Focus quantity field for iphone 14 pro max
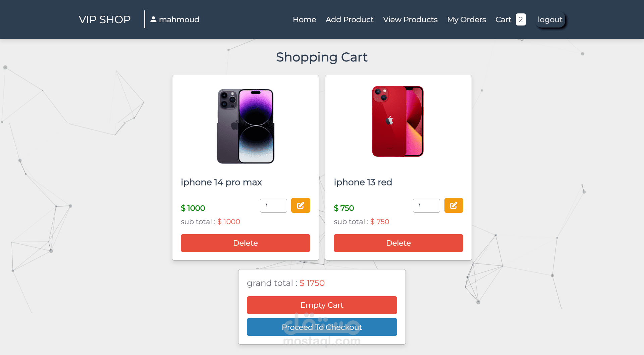The width and height of the screenshot is (644, 355). [273, 205]
